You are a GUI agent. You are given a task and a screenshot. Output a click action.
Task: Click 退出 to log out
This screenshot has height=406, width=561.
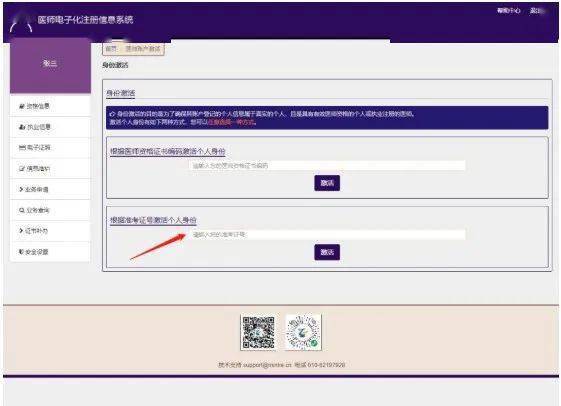536,11
